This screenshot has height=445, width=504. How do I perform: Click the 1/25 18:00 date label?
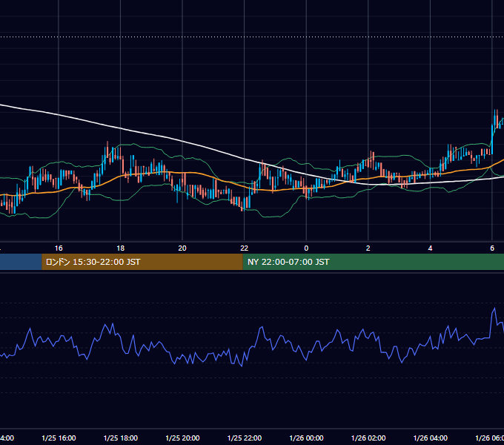coord(121,438)
